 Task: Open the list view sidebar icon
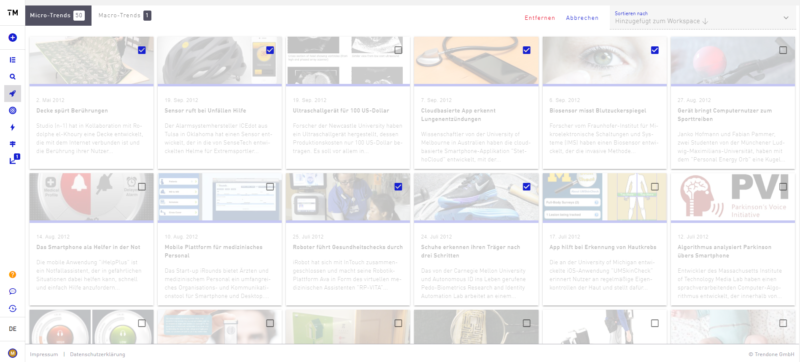pos(13,60)
